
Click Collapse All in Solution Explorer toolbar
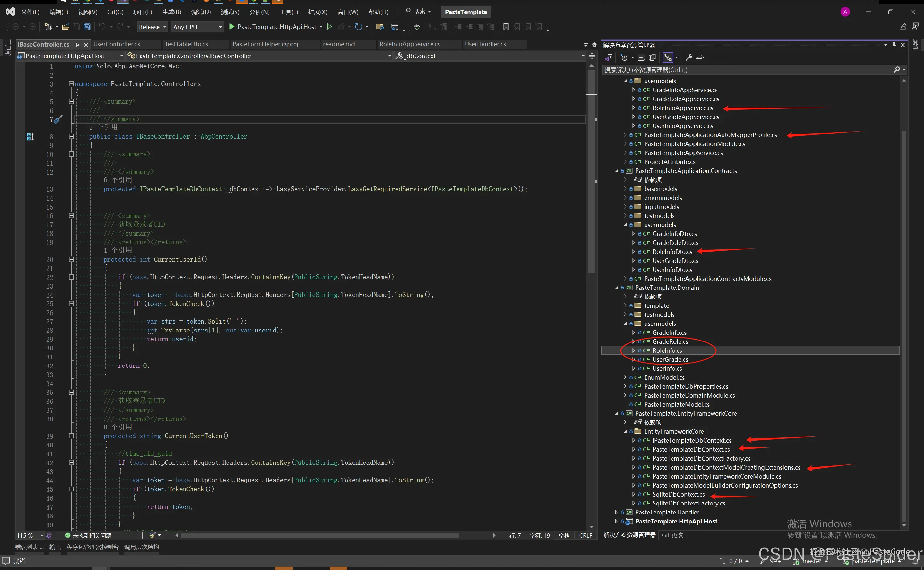point(641,58)
